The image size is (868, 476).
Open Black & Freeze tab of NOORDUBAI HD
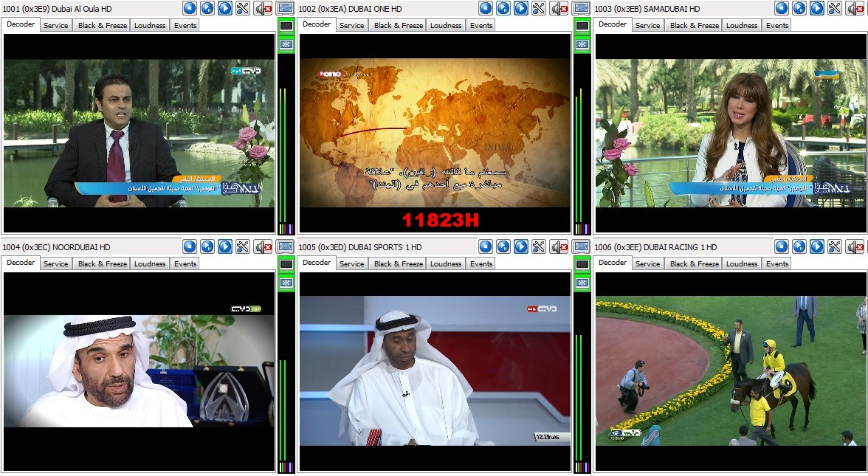103,264
